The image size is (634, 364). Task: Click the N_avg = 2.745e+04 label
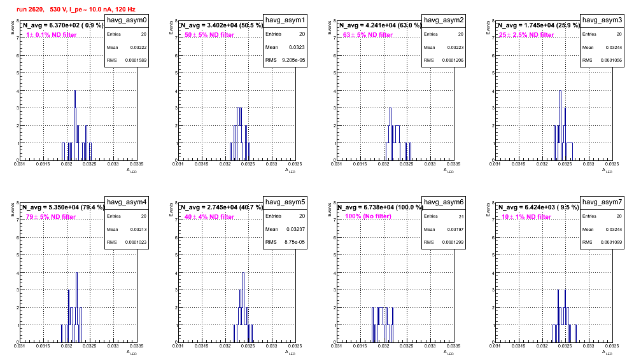tap(222, 207)
